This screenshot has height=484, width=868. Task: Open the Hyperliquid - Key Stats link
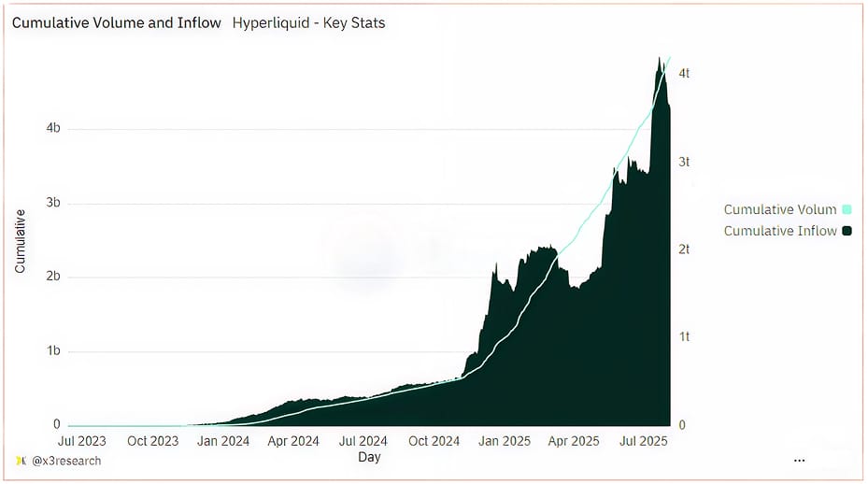(x=308, y=22)
